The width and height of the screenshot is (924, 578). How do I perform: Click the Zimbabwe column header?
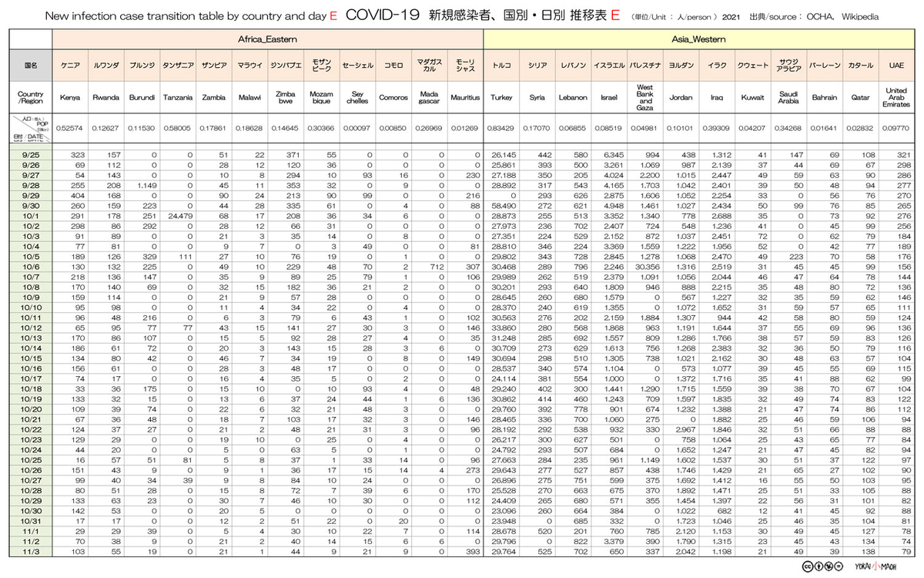pos(286,98)
